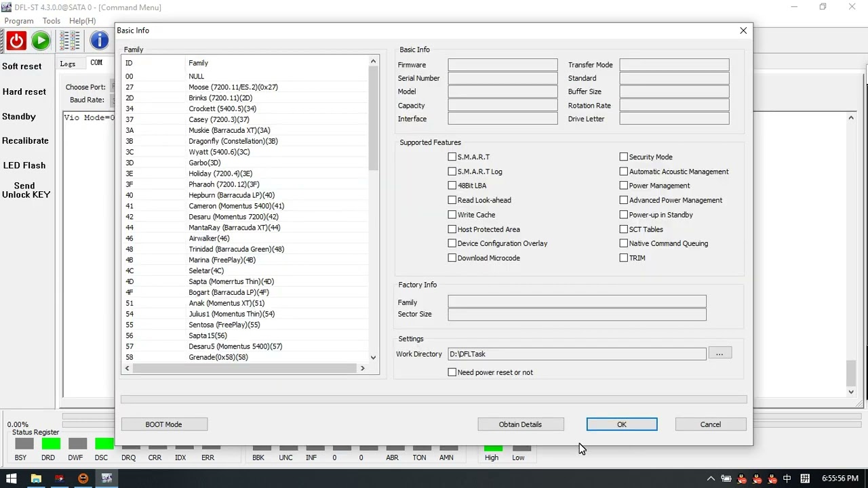Click Obtain Details button
868x488 pixels.
pyautogui.click(x=521, y=424)
